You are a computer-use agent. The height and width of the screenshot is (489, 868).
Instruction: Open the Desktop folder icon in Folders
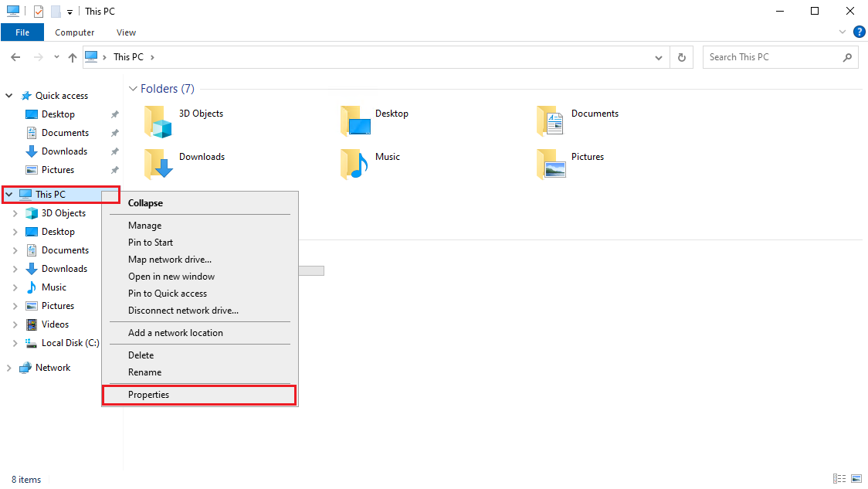pyautogui.click(x=354, y=121)
